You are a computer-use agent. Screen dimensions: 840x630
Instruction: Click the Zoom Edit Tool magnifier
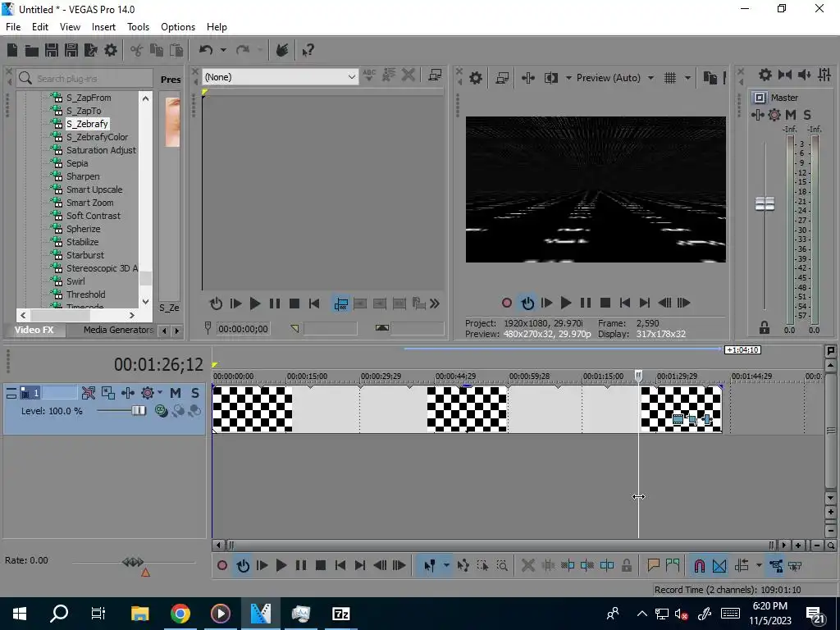point(502,565)
